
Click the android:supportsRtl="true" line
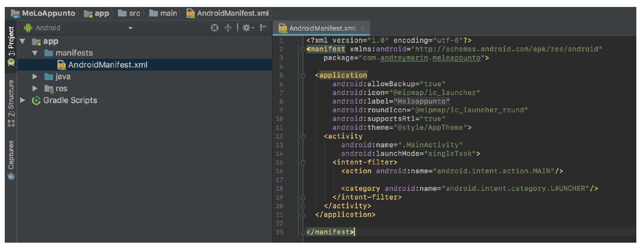[x=389, y=119]
